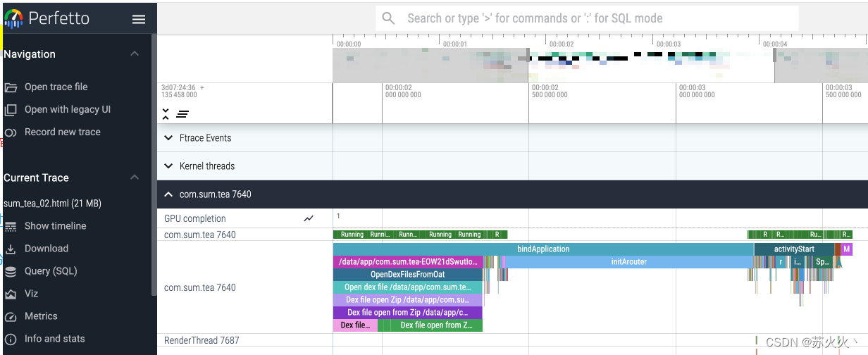This screenshot has height=355, width=868.
Task: Open the Metrics page
Action: pos(41,316)
